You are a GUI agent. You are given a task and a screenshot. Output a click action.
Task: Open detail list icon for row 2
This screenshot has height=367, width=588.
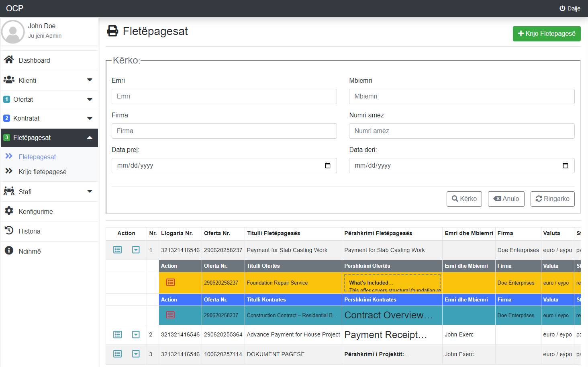tap(117, 334)
